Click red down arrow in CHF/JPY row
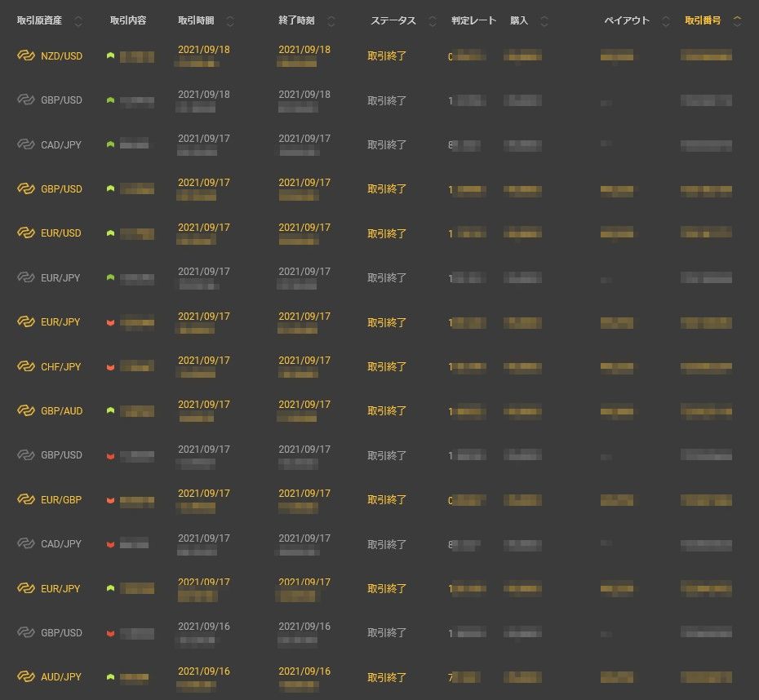This screenshot has height=700, width=759. pyautogui.click(x=110, y=367)
